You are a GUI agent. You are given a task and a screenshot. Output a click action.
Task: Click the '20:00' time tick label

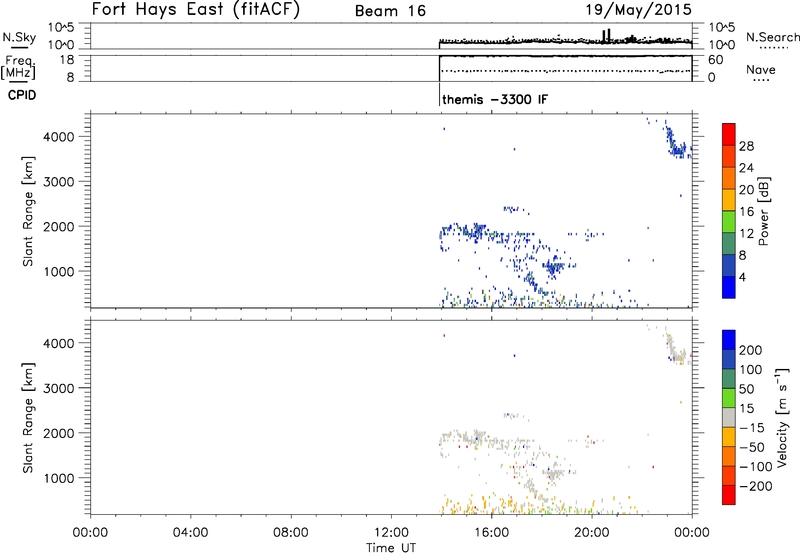tap(591, 533)
